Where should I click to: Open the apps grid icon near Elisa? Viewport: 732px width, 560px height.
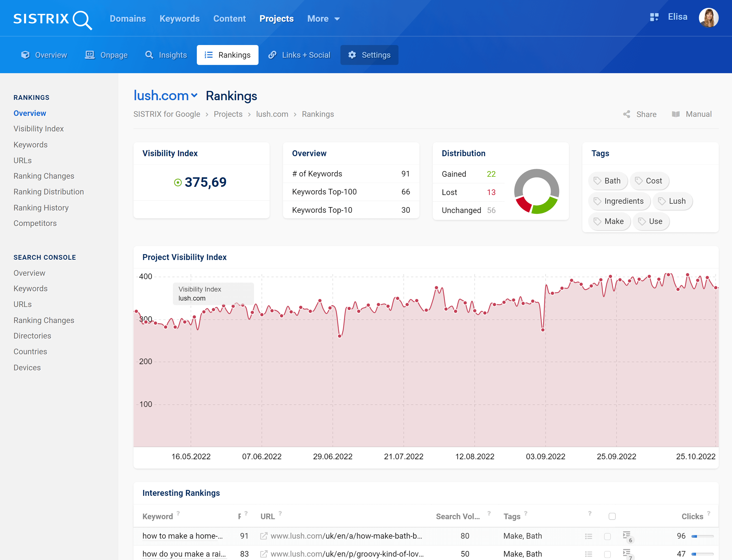(654, 17)
